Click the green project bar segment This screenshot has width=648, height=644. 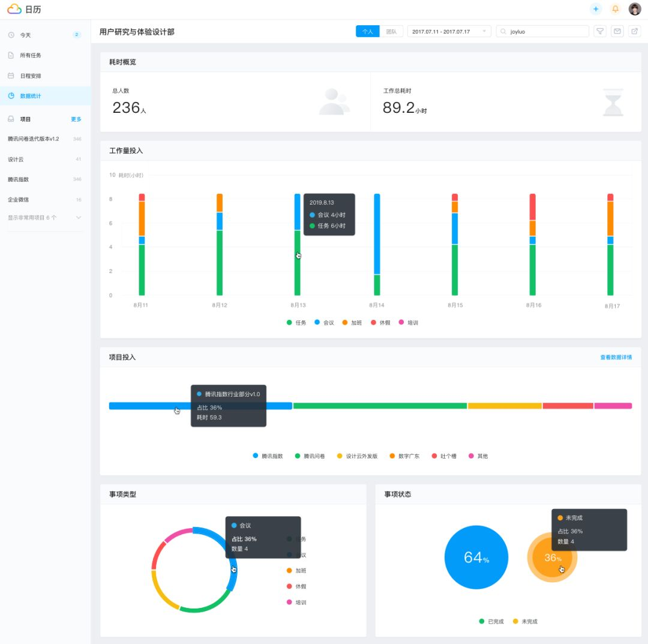[x=380, y=406]
